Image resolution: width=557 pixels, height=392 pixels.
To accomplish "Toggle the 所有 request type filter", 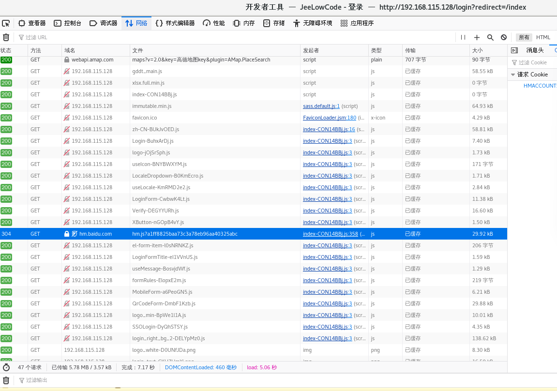I will coord(523,37).
